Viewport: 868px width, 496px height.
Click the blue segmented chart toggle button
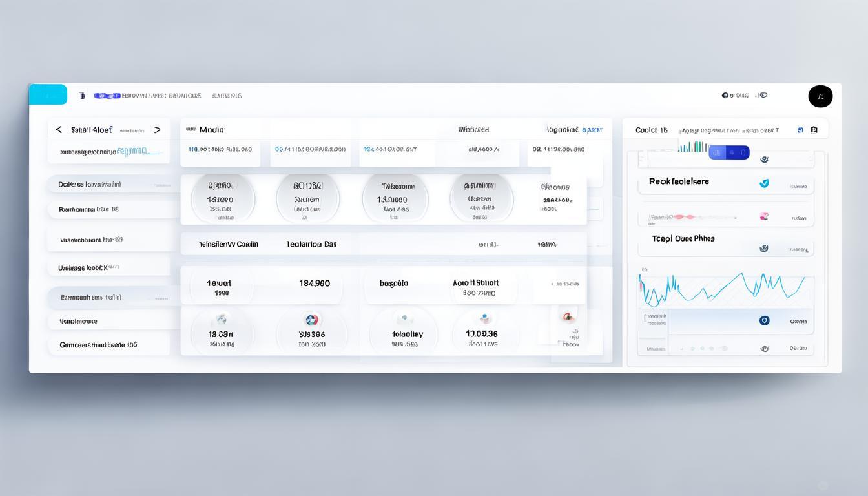pos(728,152)
